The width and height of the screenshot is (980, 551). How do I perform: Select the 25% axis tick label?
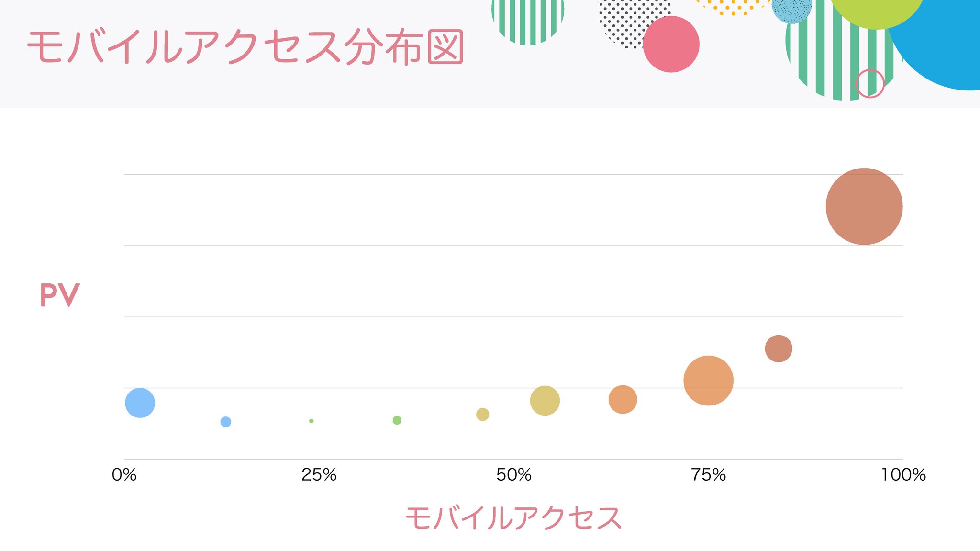pos(319,475)
